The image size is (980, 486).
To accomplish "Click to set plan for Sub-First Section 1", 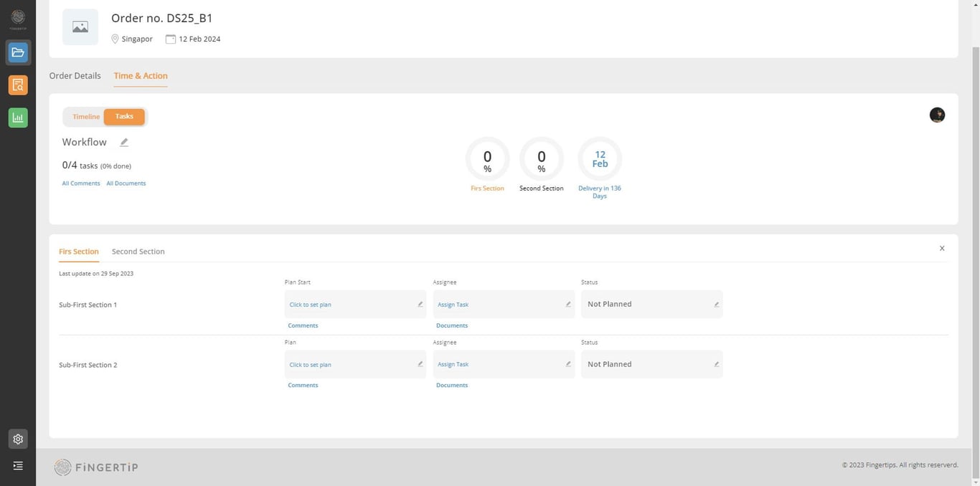I will click(311, 305).
